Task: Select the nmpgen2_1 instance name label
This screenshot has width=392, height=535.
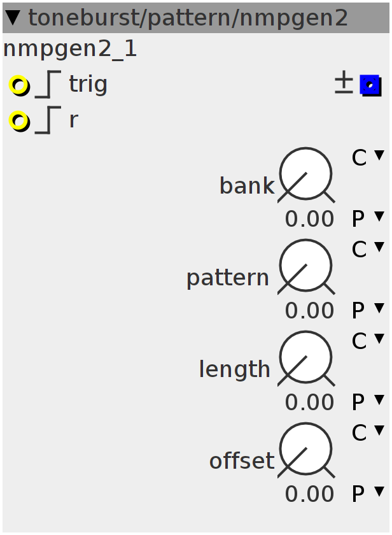Action: tap(70, 50)
